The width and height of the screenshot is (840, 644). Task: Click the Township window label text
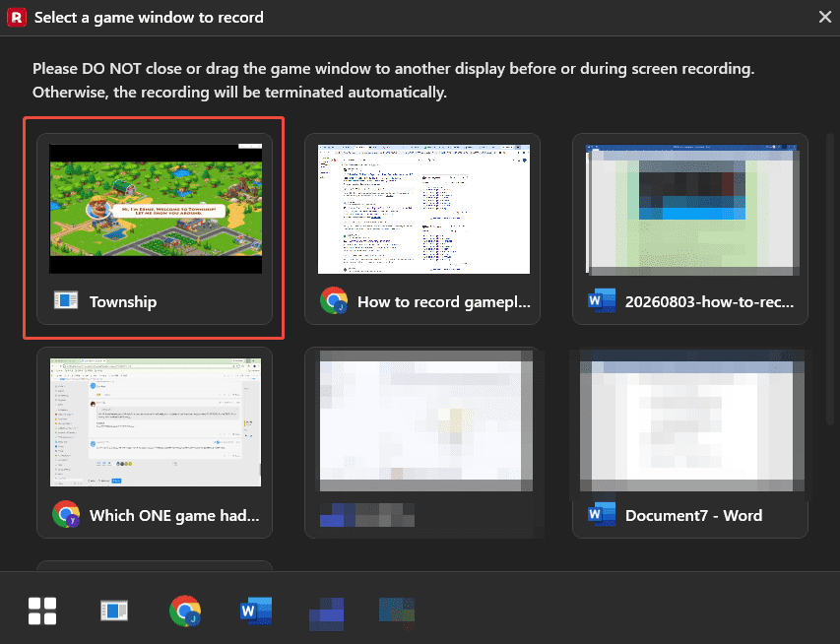(123, 301)
